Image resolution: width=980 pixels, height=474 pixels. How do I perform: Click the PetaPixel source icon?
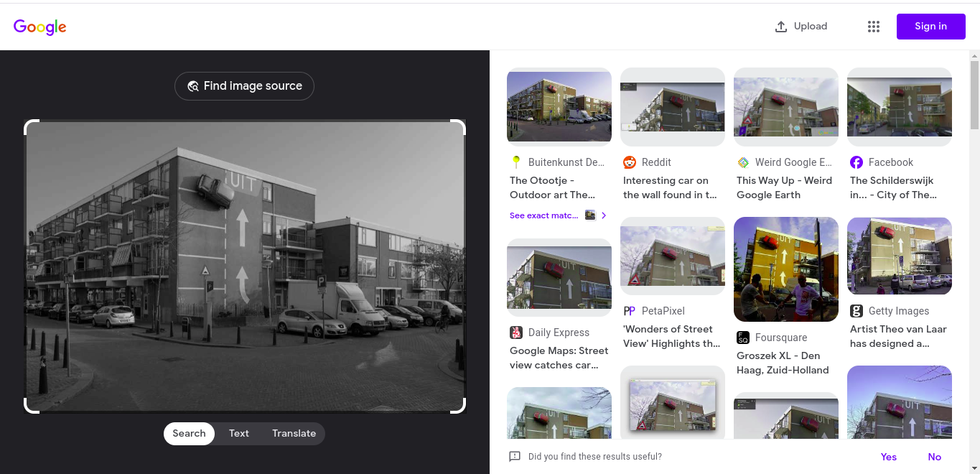point(630,311)
